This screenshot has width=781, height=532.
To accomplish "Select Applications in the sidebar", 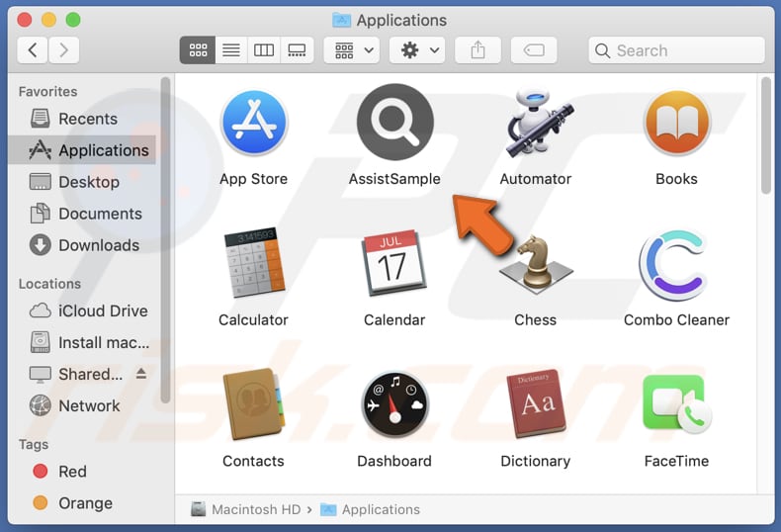I will point(83,150).
